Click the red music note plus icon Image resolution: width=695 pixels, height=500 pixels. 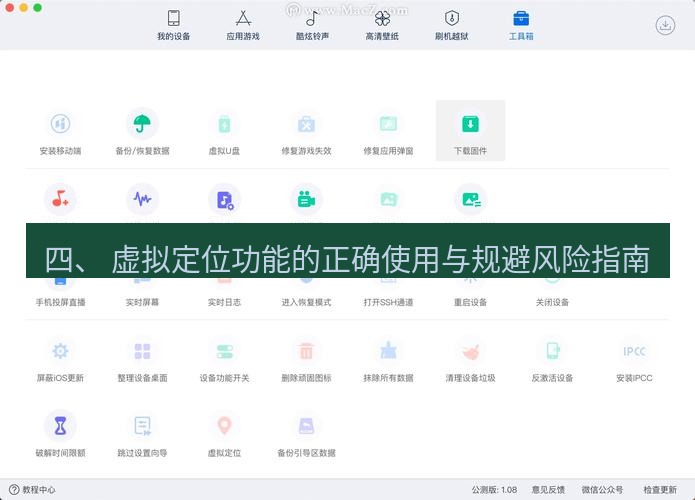(x=60, y=199)
